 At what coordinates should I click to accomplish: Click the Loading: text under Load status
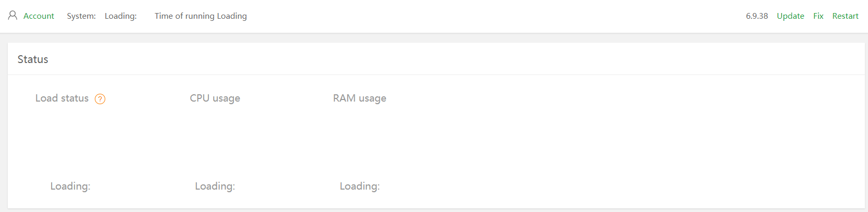tap(70, 186)
